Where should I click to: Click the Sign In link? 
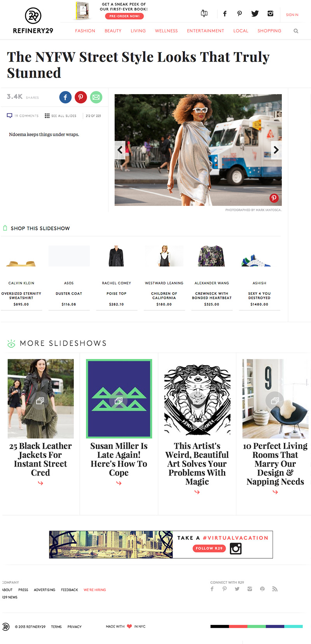pos(292,15)
